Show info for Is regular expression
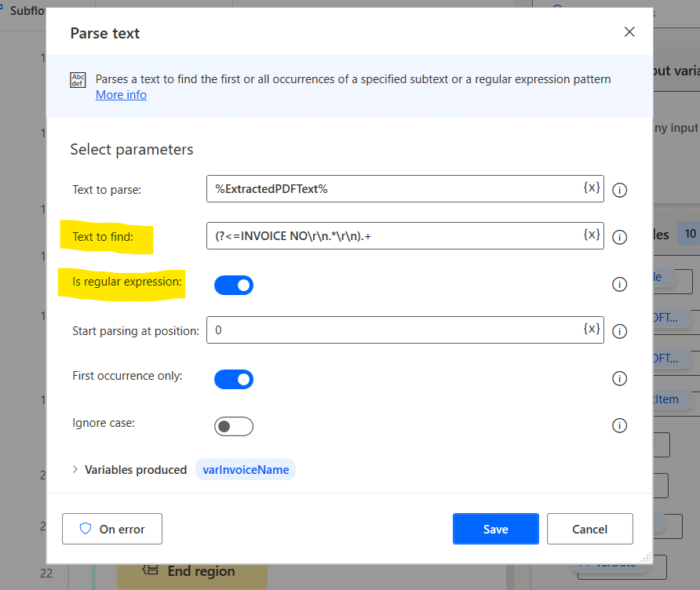This screenshot has width=700, height=590. pyautogui.click(x=619, y=285)
